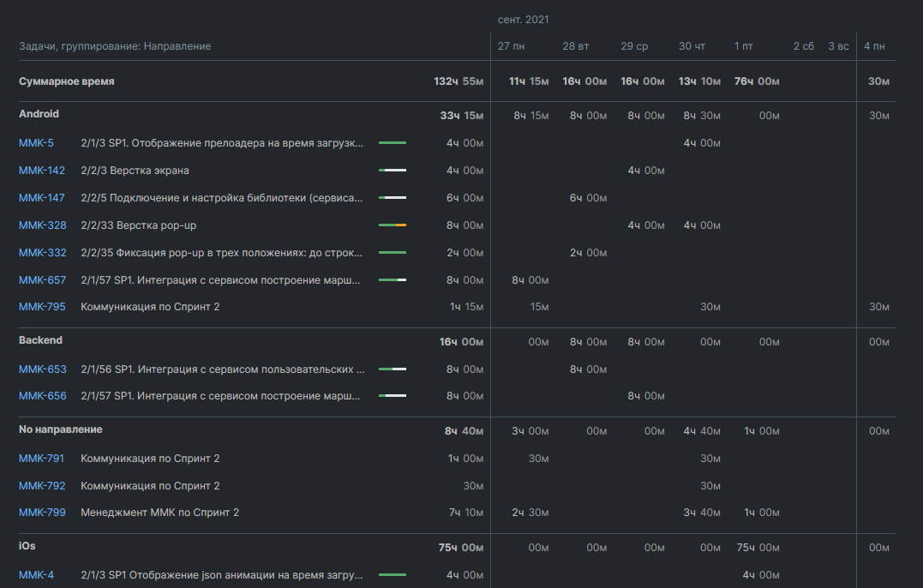923x588 pixels.
Task: Collapse the Backend group
Action: [x=40, y=340]
